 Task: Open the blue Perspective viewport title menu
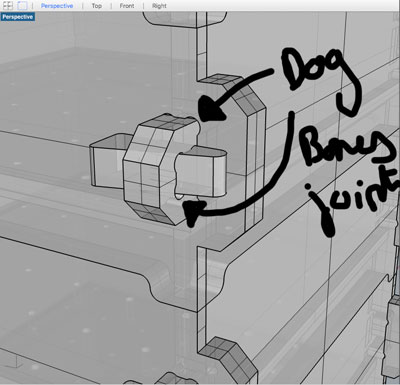(18, 17)
